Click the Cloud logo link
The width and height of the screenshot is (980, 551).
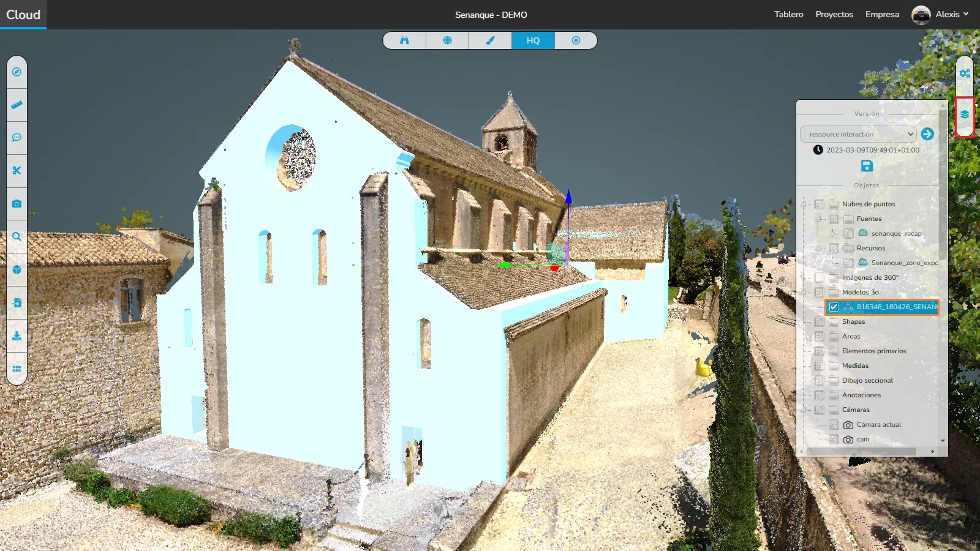point(23,15)
